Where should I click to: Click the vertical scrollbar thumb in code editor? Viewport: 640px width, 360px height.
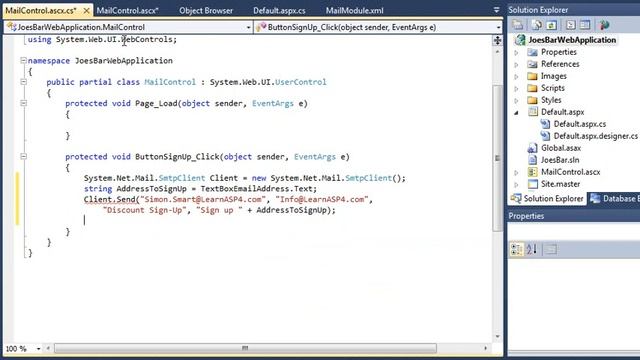point(498,158)
